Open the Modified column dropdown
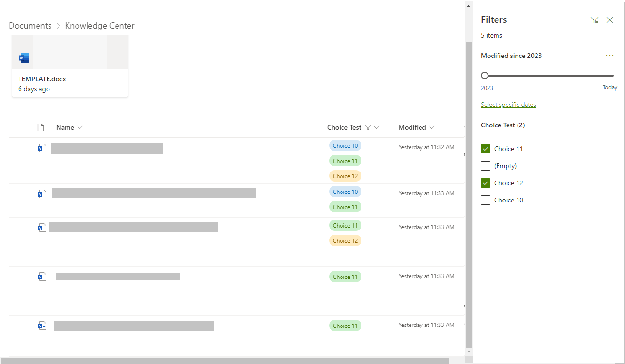 coord(432,127)
